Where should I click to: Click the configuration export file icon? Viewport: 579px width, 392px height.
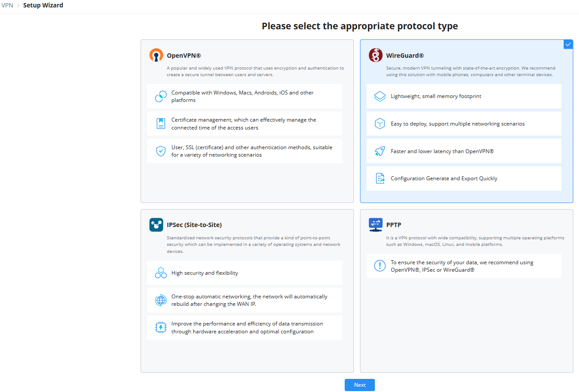click(x=380, y=178)
